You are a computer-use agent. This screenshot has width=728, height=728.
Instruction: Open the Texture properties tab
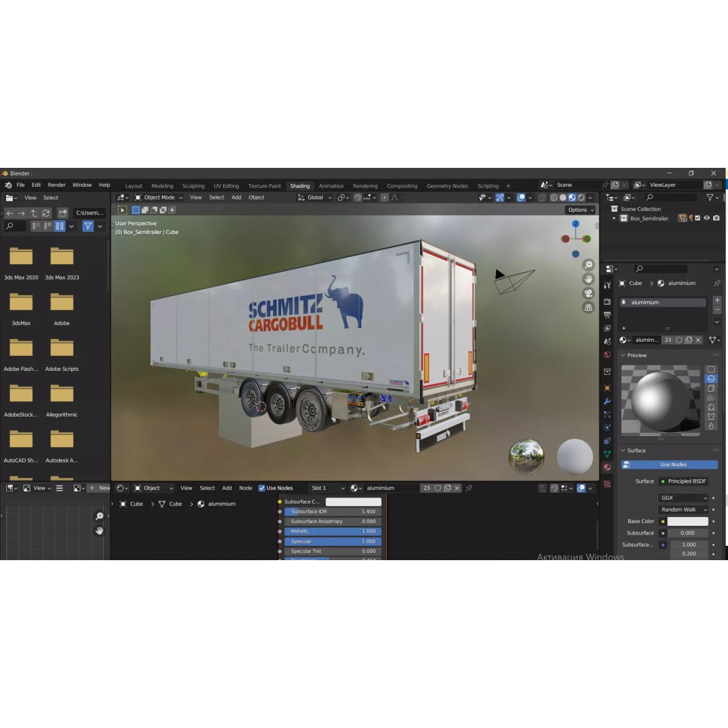[x=607, y=484]
